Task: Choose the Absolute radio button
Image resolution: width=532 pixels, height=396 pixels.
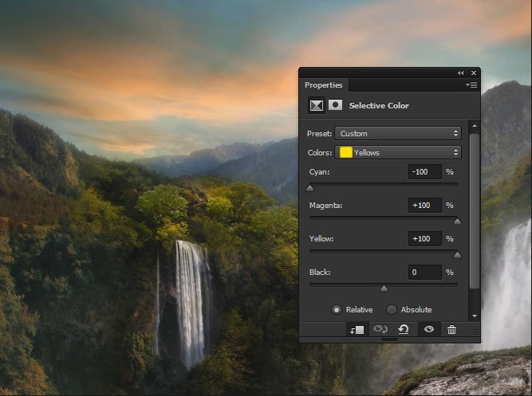Action: 392,309
